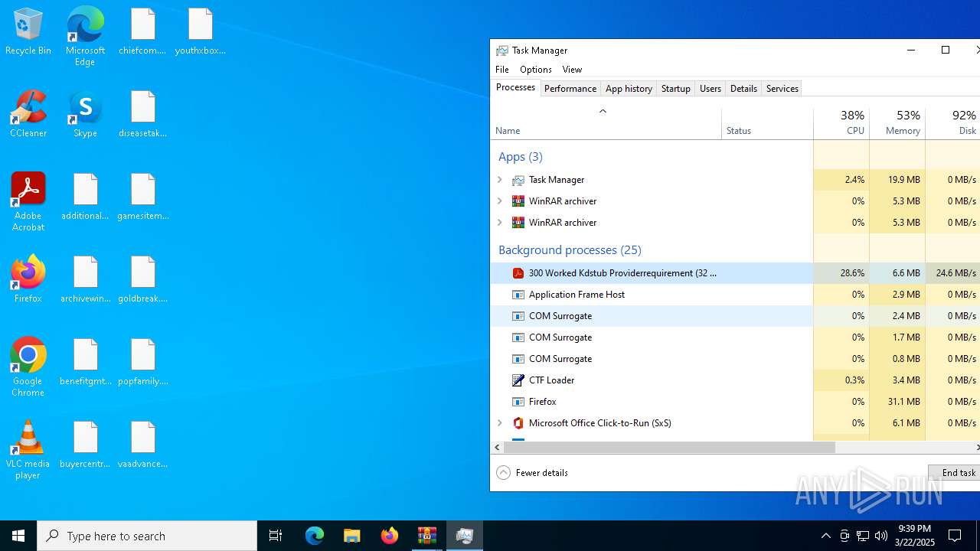Select the chiefcom... file on desktop
This screenshot has width=980, height=551.
pyautogui.click(x=142, y=32)
